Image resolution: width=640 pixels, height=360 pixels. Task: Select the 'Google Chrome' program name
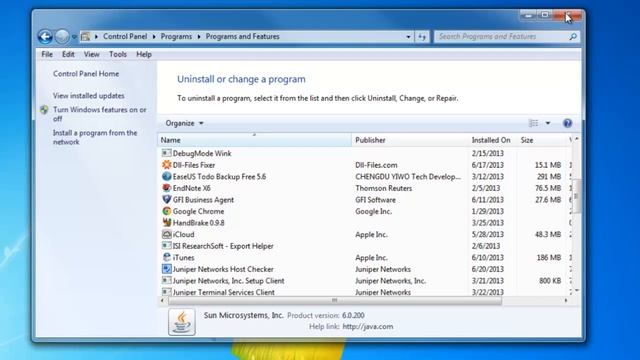point(198,211)
